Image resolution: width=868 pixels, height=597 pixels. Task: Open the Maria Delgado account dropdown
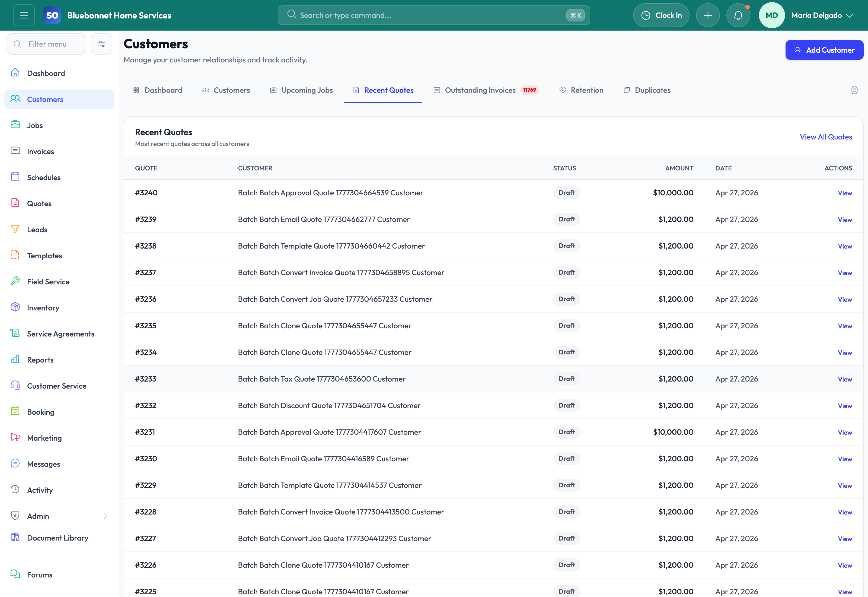point(822,15)
